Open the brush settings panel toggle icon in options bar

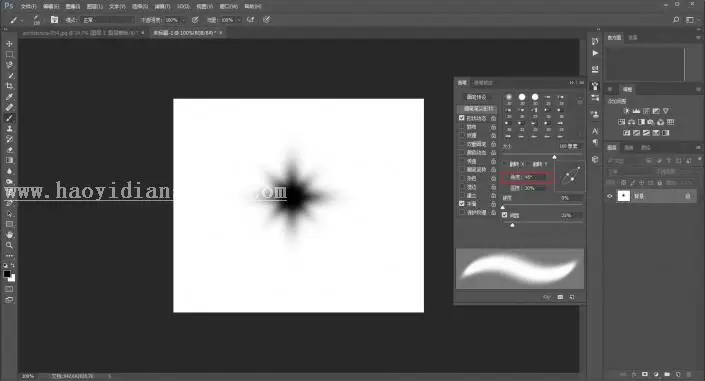pos(54,20)
